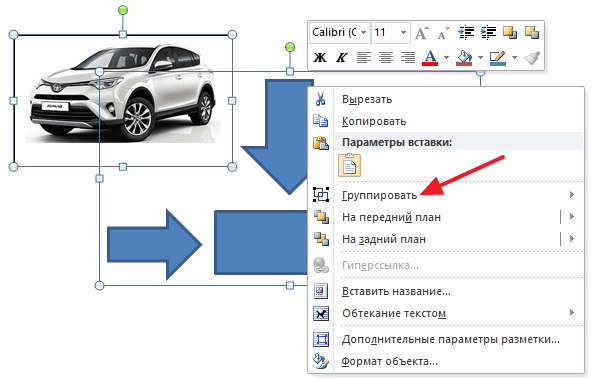This screenshot has width=592, height=380.
Task: Toggle bold (Ж) formatting
Action: point(320,57)
